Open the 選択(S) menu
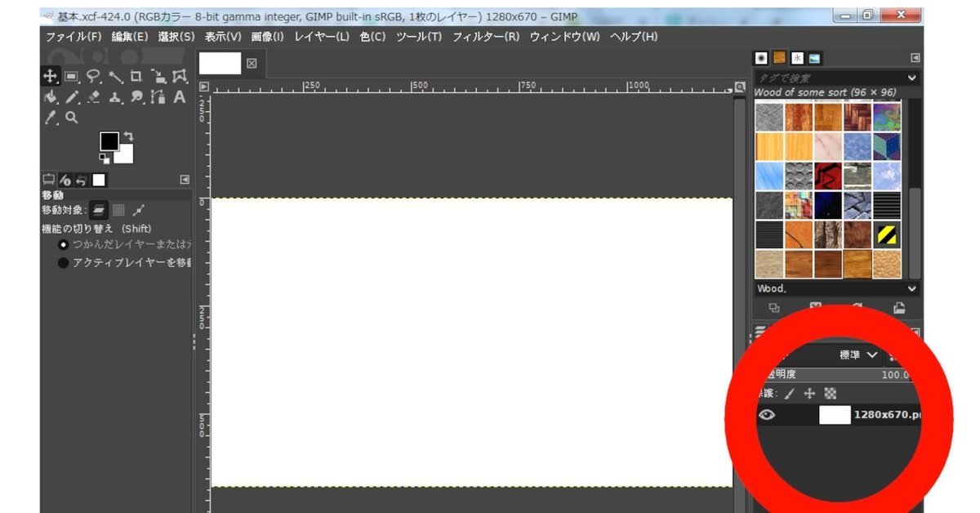This screenshot has width=980, height=513. click(x=176, y=37)
